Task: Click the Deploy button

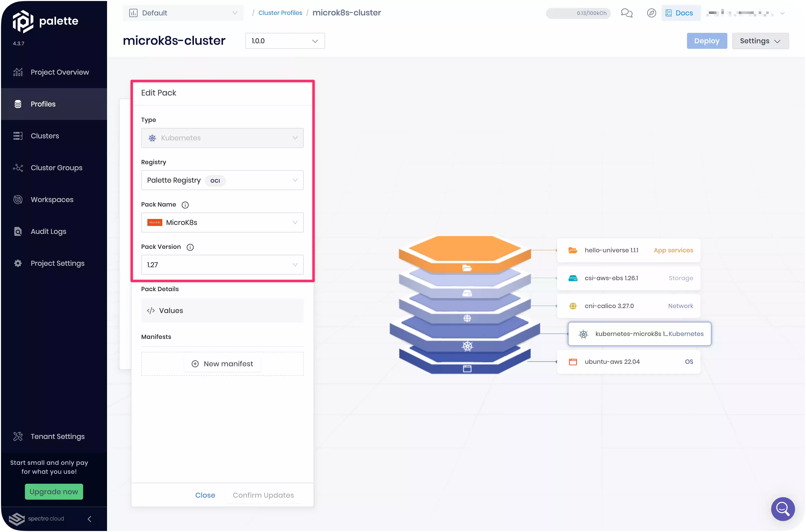Action: (x=706, y=40)
